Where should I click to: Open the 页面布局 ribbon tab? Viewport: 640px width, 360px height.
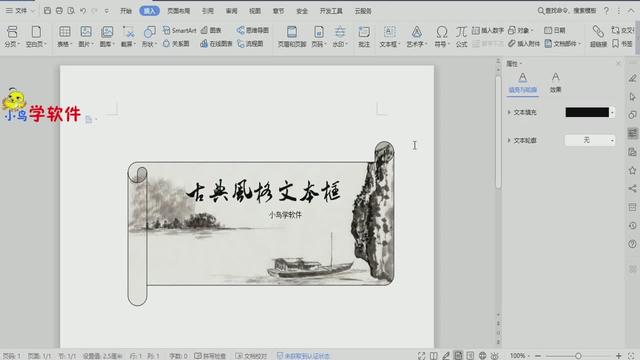point(179,11)
